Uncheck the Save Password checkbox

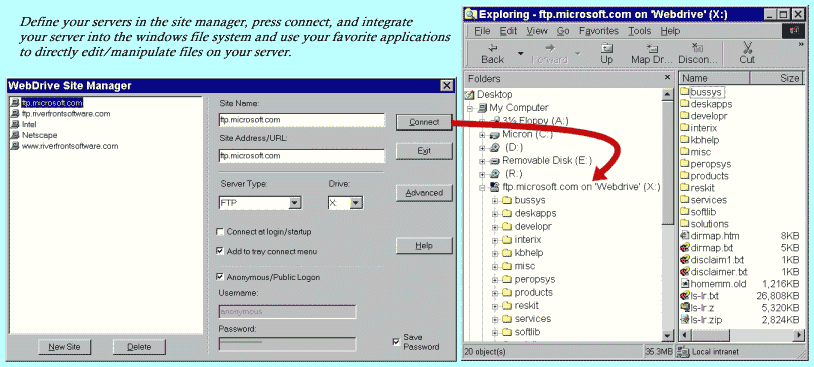397,342
